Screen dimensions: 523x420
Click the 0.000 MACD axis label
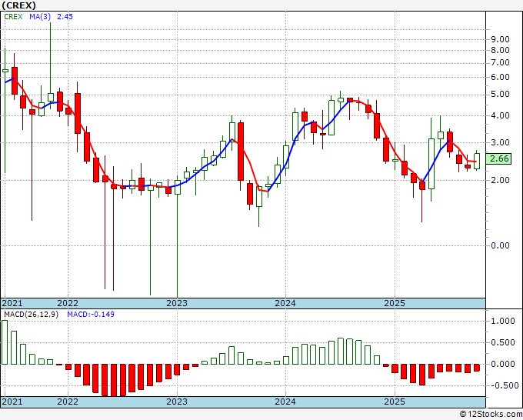(503, 364)
